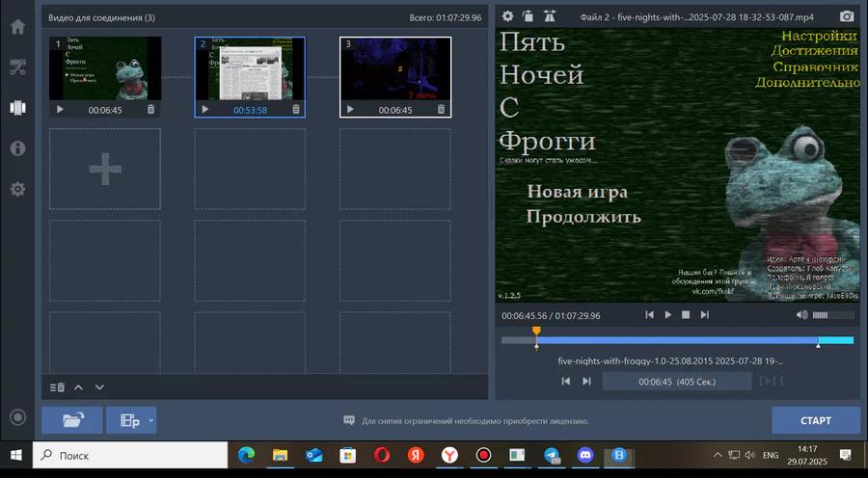Open the Windows Start menu
Screen dimensions: 868x478
(x=16, y=455)
